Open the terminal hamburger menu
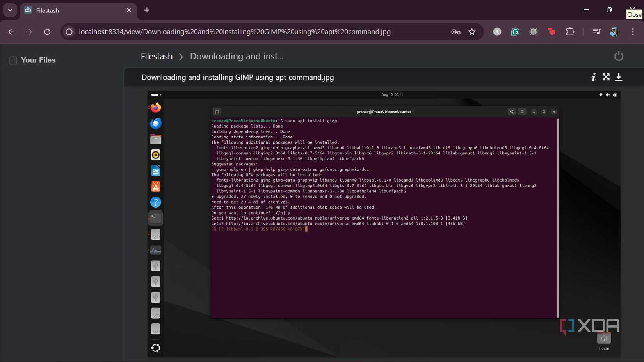The width and height of the screenshot is (644, 362). pyautogui.click(x=522, y=112)
